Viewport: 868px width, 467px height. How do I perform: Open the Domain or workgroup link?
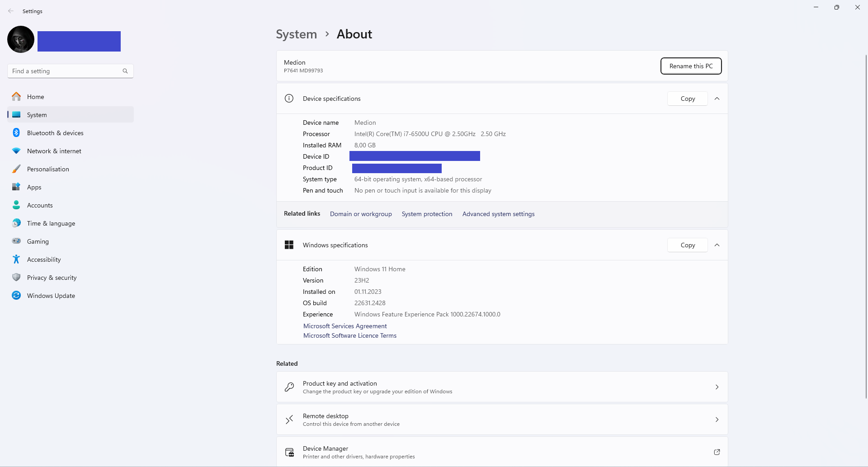coord(361,214)
